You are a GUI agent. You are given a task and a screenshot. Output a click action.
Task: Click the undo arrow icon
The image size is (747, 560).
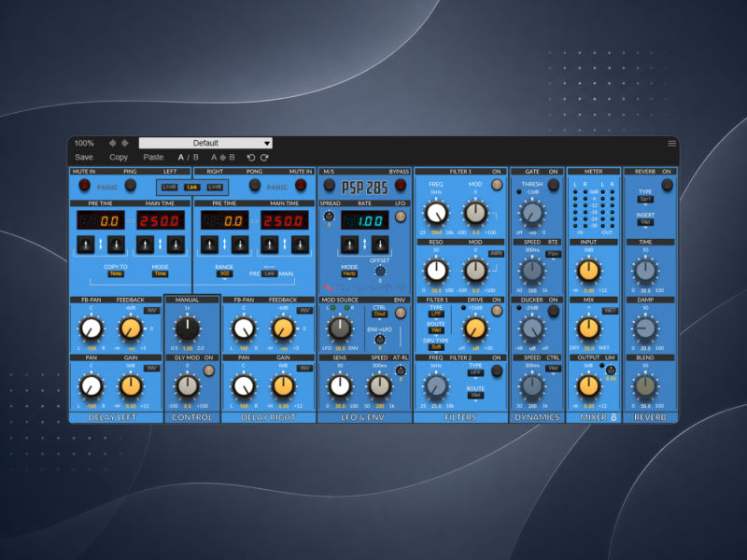click(251, 157)
